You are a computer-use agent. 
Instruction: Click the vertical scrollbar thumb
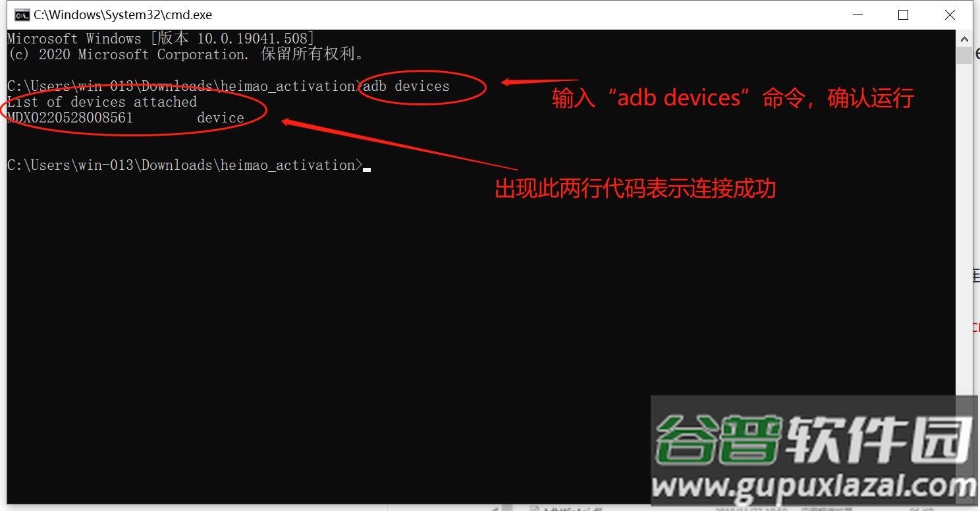tap(964, 54)
